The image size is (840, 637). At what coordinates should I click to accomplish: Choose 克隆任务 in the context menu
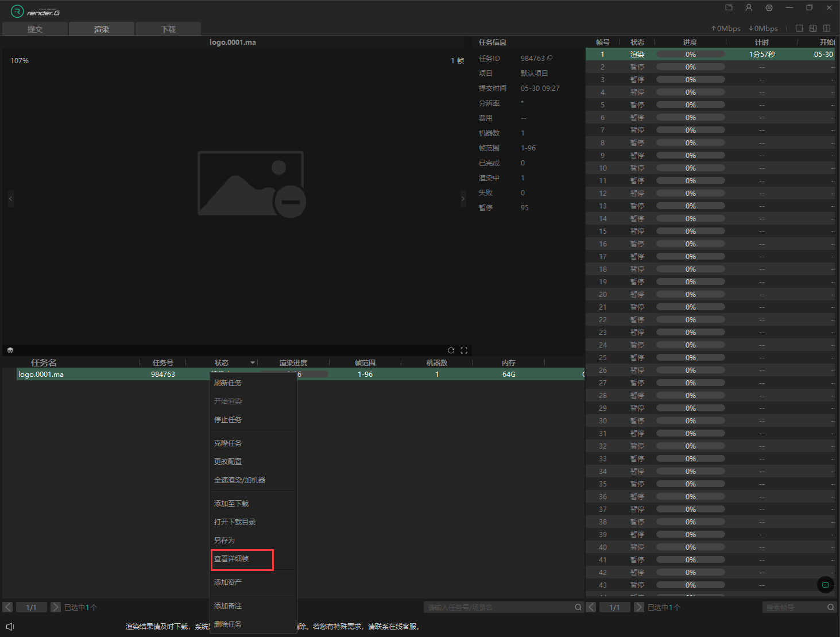(228, 443)
